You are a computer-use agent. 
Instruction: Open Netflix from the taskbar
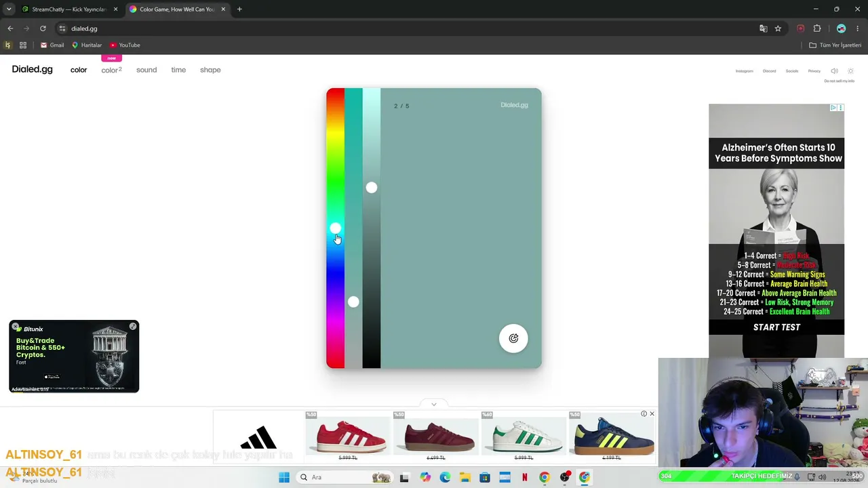tap(525, 477)
